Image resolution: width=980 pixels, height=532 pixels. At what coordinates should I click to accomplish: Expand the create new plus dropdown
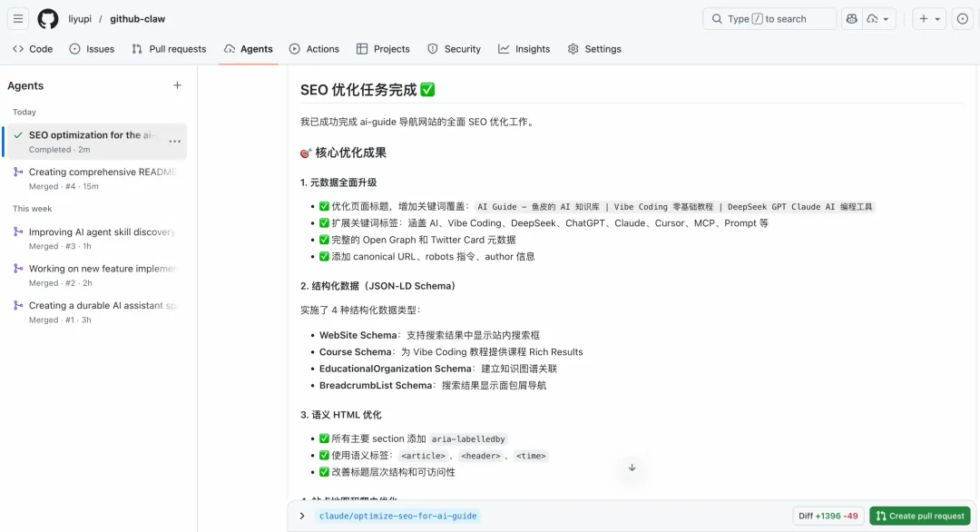pyautogui.click(x=929, y=19)
